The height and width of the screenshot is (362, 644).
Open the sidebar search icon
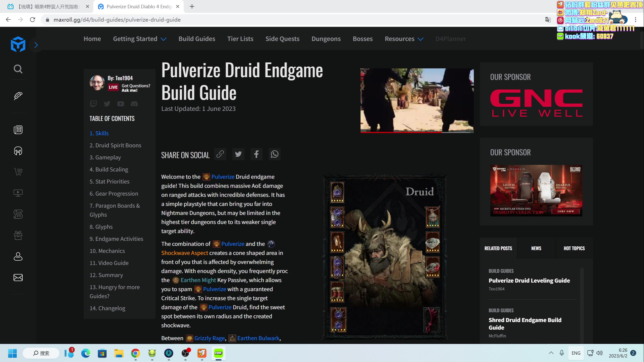pos(18,69)
